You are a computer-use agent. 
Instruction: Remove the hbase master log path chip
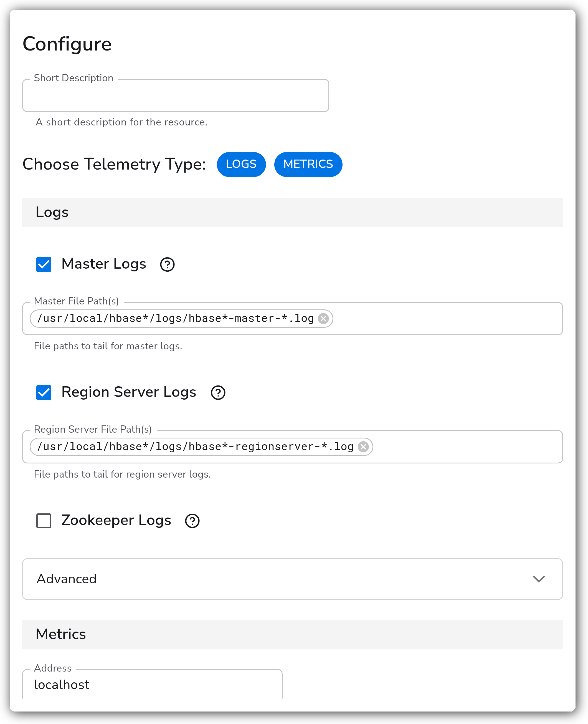point(323,319)
